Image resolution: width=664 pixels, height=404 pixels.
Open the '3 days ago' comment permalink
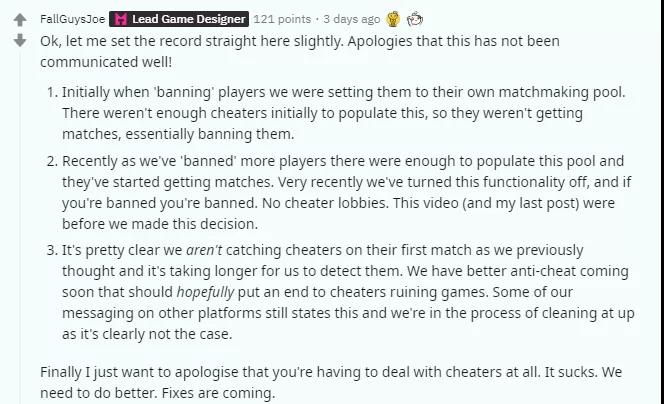351,19
